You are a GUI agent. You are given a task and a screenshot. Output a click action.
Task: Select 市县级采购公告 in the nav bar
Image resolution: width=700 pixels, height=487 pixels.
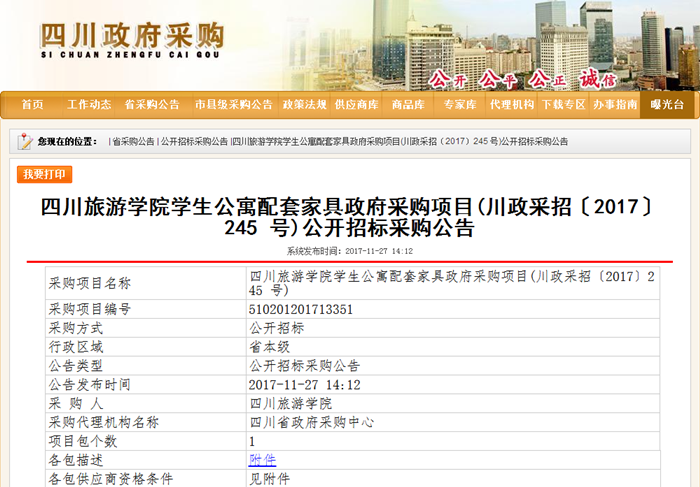[x=233, y=104]
